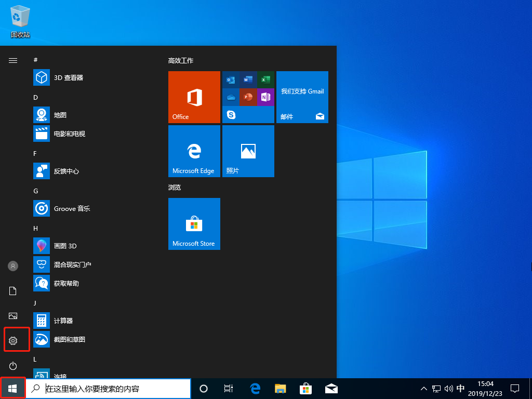
Task: Open the 地图 Maps app
Action: pos(57,115)
